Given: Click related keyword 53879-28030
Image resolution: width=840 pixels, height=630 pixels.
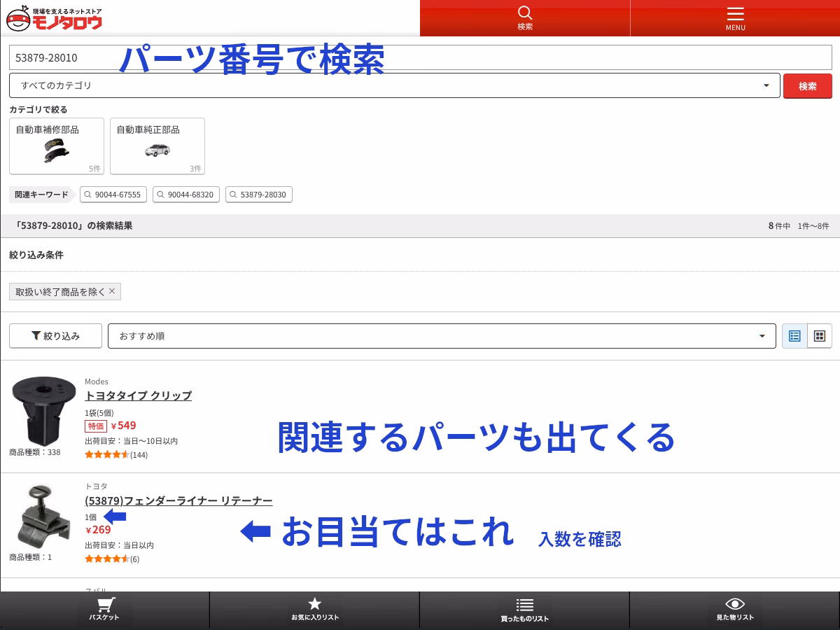Looking at the screenshot, I should click(x=259, y=195).
